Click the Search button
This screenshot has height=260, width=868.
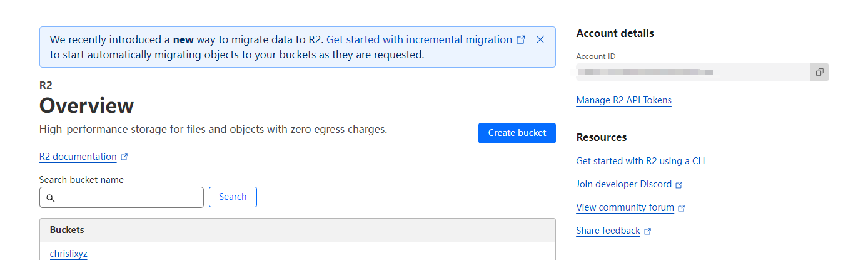point(233,197)
